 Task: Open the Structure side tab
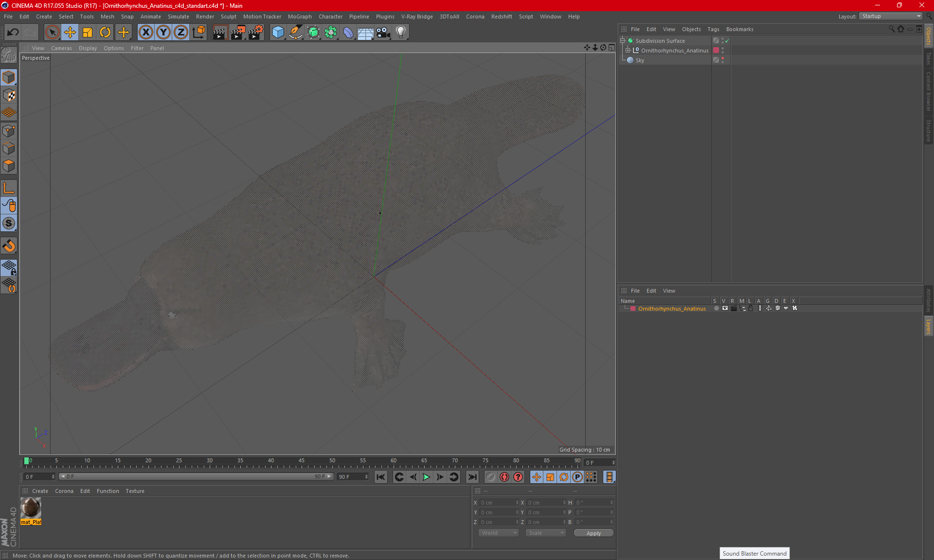(928, 130)
